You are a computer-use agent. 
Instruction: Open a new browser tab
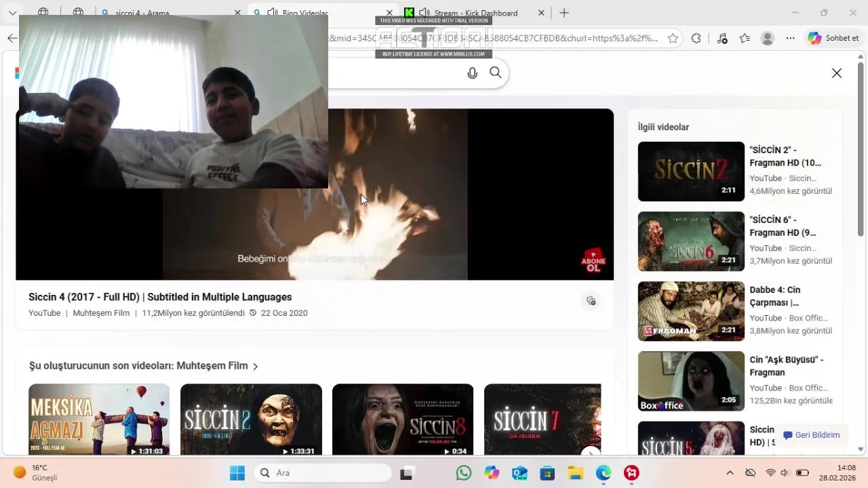[564, 13]
